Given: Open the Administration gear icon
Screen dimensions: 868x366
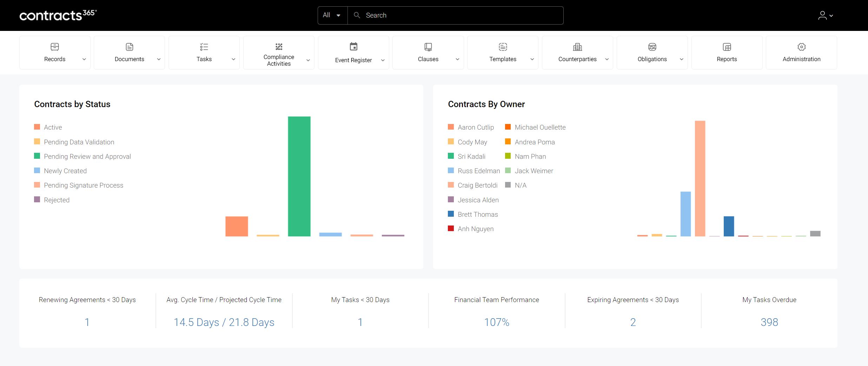Looking at the screenshot, I should click(x=801, y=47).
